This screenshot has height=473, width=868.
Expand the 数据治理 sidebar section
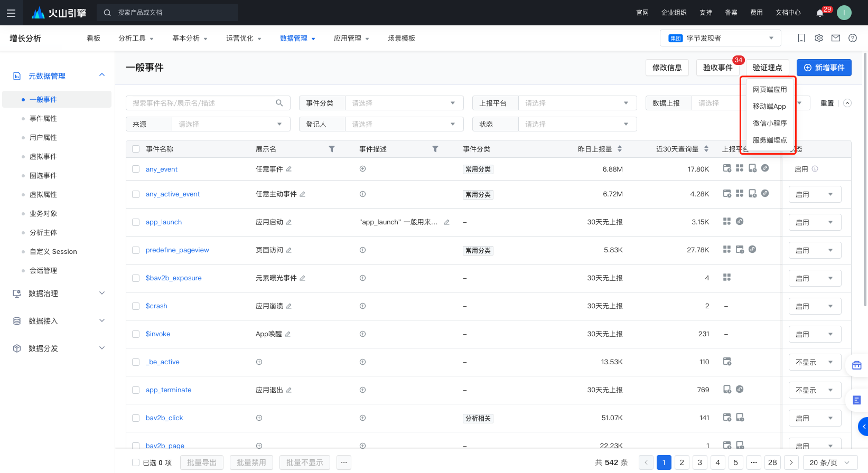pyautogui.click(x=59, y=294)
